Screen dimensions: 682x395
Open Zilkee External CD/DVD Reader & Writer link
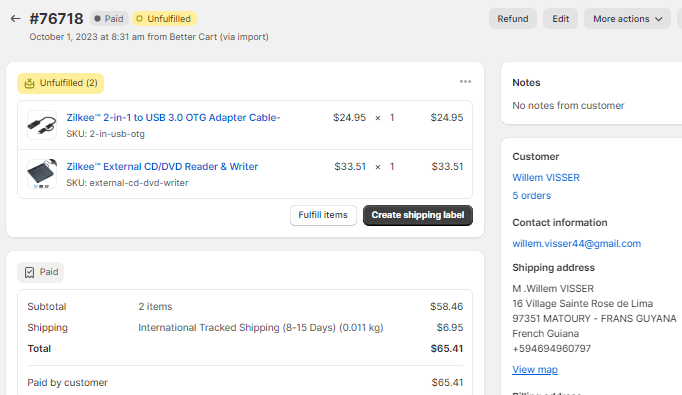coord(162,167)
